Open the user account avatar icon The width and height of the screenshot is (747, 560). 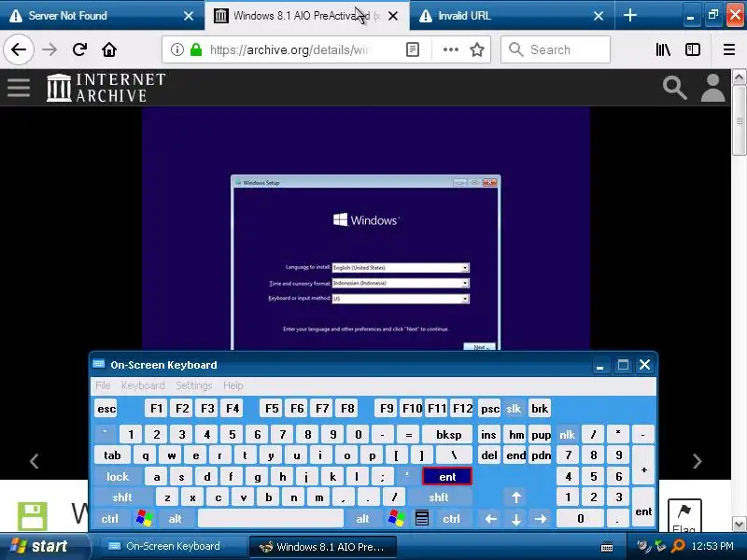712,88
